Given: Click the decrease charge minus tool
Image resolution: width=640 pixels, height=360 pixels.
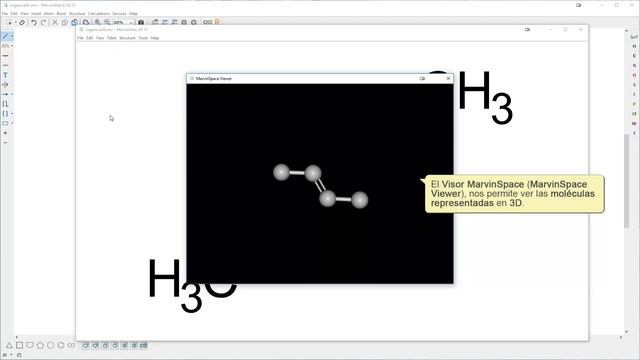Looking at the screenshot, I should 5,143.
